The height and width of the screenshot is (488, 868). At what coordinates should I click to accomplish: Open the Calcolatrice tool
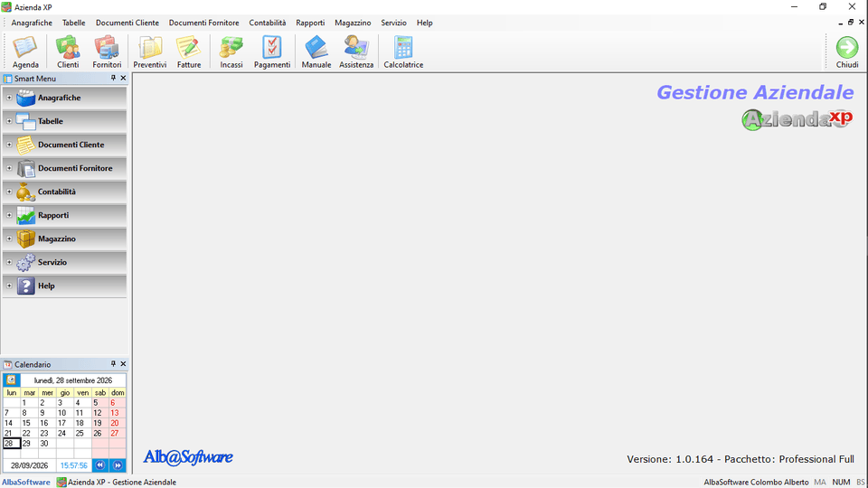pos(403,52)
